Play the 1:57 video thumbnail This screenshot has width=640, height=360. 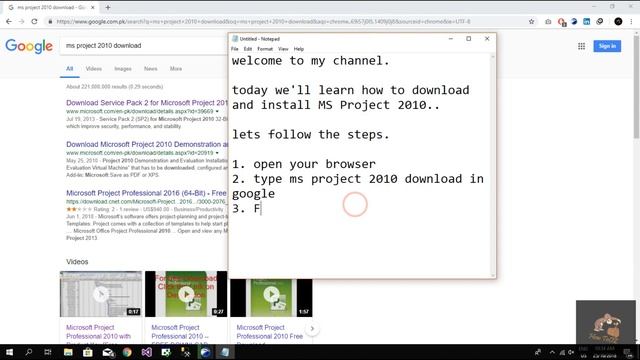[x=271, y=298]
